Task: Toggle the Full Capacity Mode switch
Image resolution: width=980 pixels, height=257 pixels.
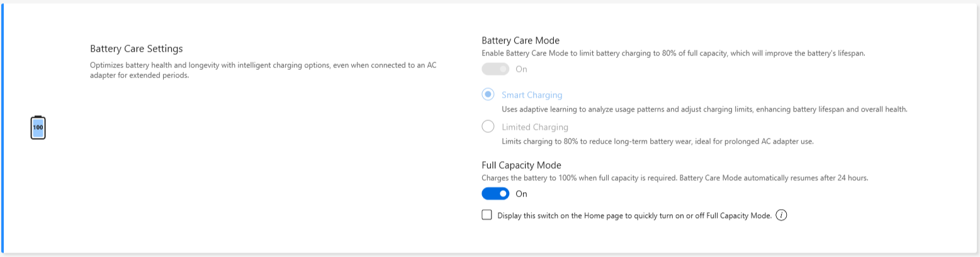Action: (x=495, y=193)
